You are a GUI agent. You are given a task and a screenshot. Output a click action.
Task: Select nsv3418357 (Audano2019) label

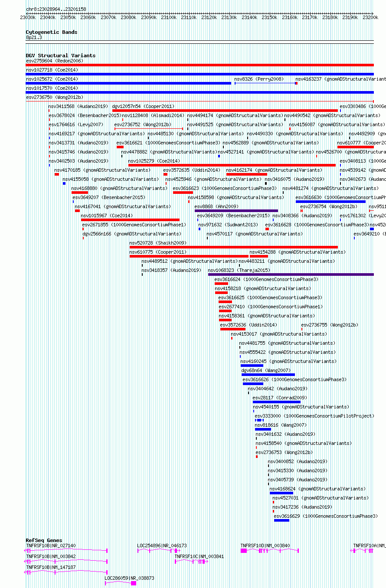[171, 270]
